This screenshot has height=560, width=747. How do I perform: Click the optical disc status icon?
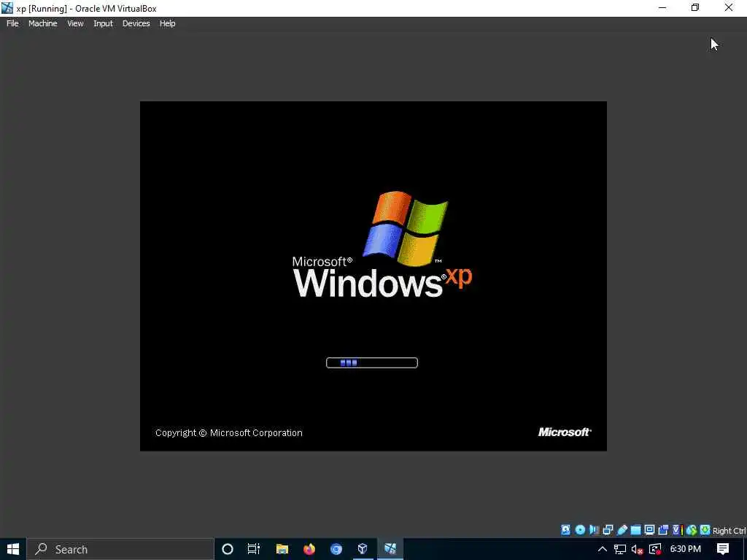click(x=580, y=530)
